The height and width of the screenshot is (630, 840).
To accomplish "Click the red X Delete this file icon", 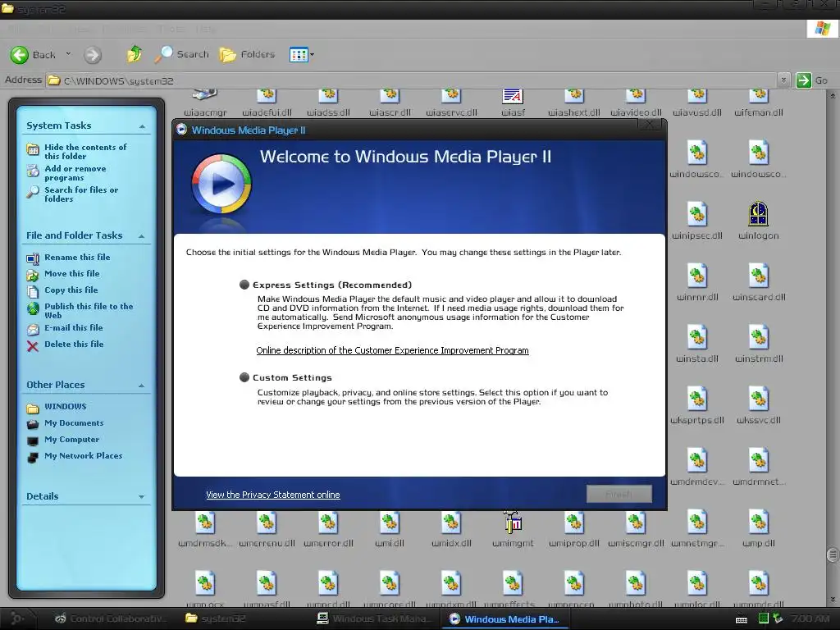I will (x=33, y=346).
